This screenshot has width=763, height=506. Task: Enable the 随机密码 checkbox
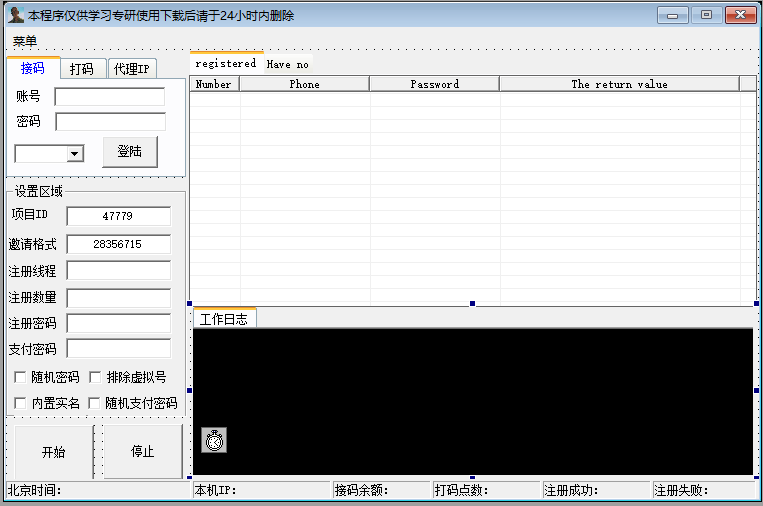pos(21,377)
